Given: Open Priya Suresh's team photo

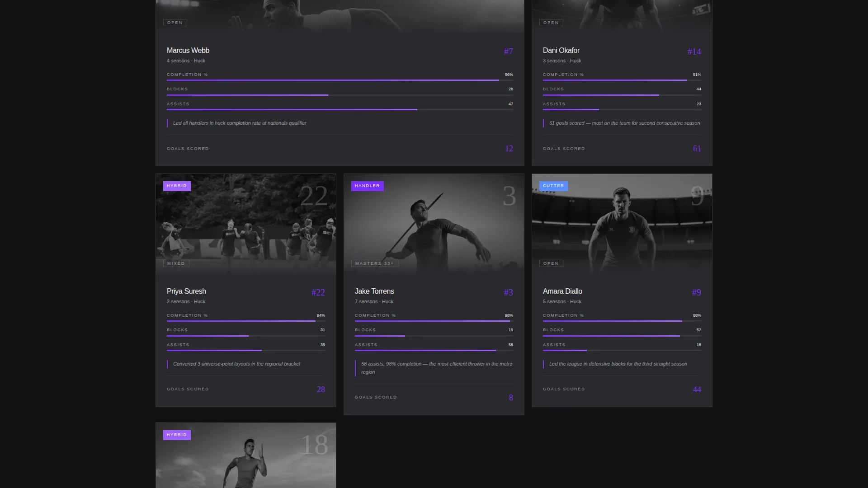Looking at the screenshot, I should (x=246, y=225).
